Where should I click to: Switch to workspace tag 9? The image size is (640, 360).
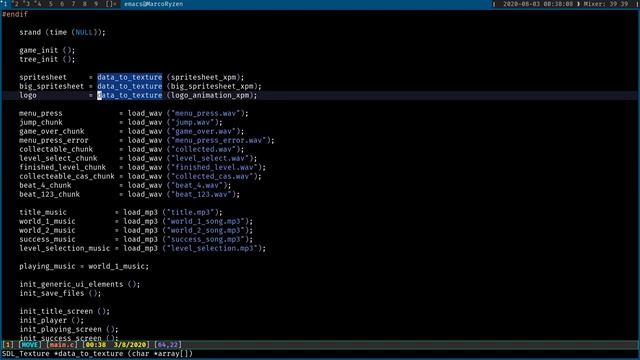tap(96, 4)
